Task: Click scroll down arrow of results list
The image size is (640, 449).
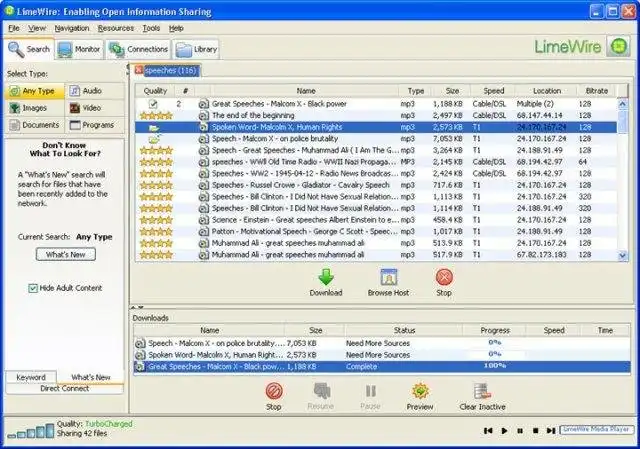Action: (622, 256)
